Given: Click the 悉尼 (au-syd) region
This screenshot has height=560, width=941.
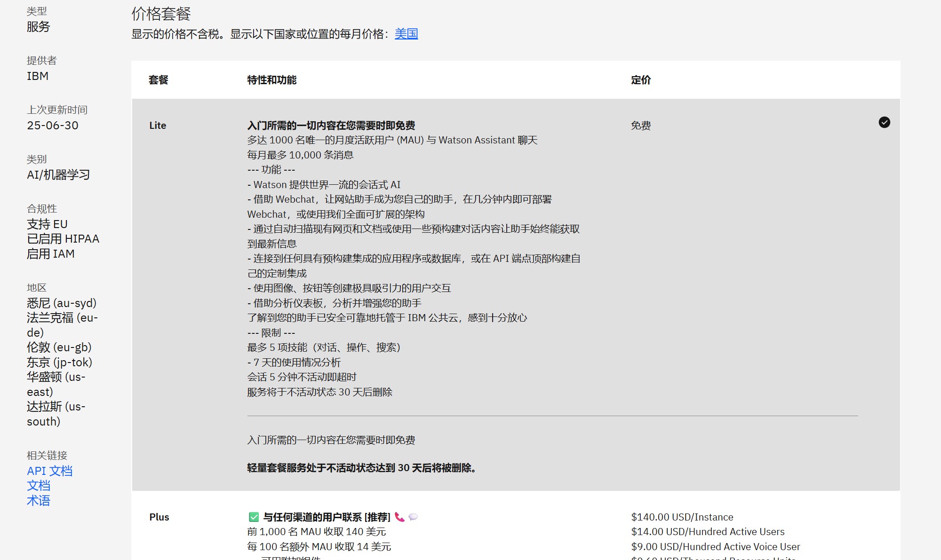Looking at the screenshot, I should coord(62,303).
